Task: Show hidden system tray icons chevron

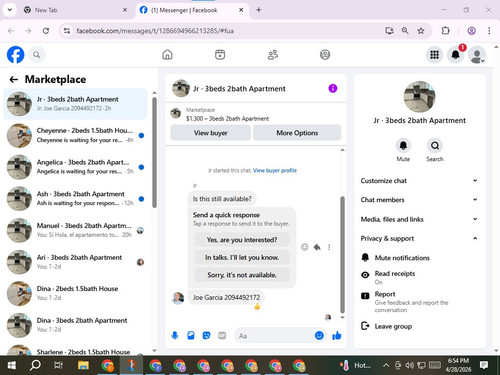Action: tap(386, 365)
